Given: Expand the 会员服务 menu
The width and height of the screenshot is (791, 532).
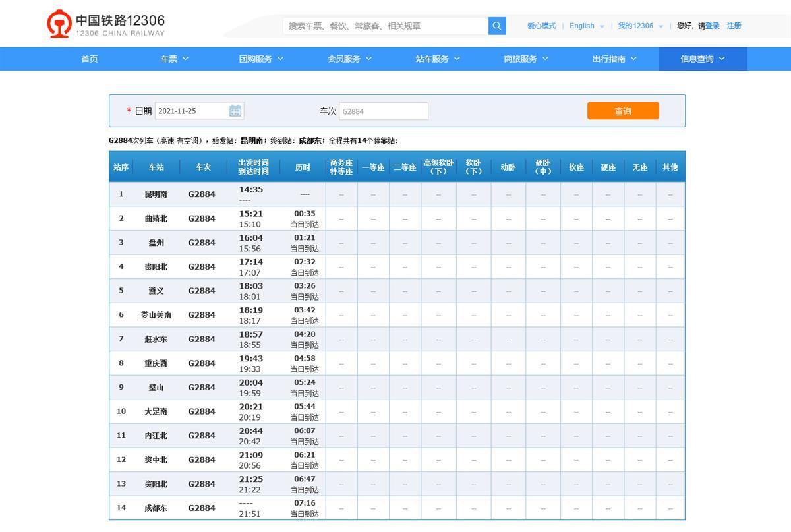Looking at the screenshot, I should click(349, 59).
